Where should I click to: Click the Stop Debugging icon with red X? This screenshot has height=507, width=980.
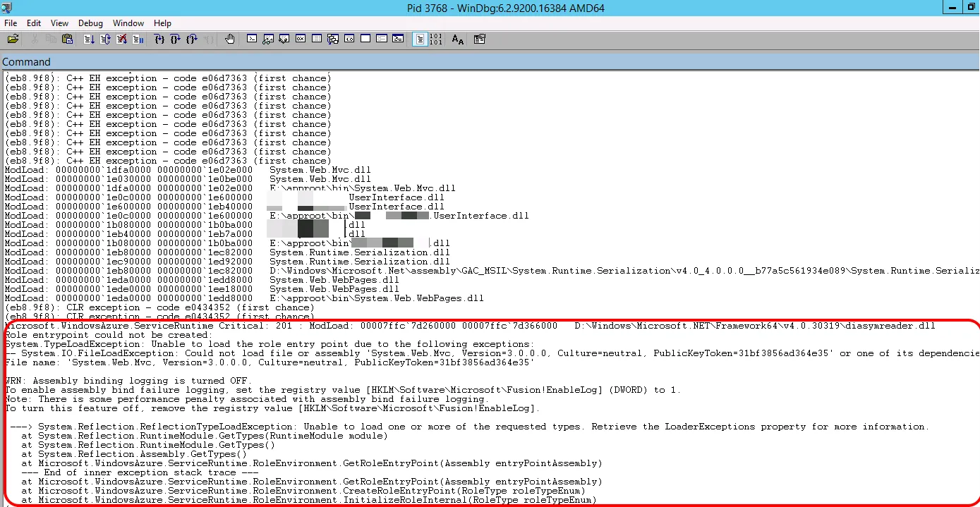click(121, 39)
